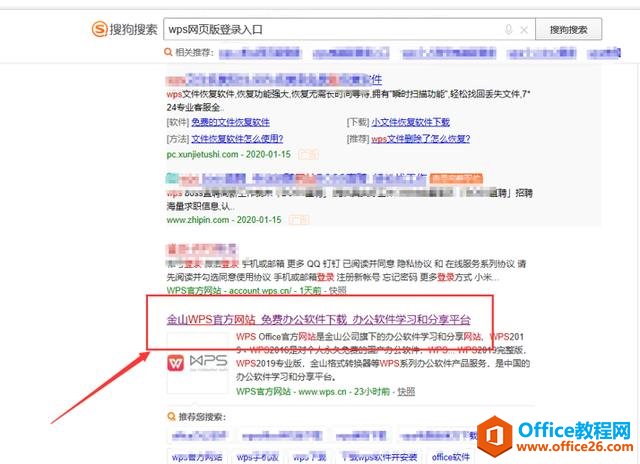The image size is (640, 464).
Task: Open 快照 cache of account.wps.cn result
Action: point(338,291)
